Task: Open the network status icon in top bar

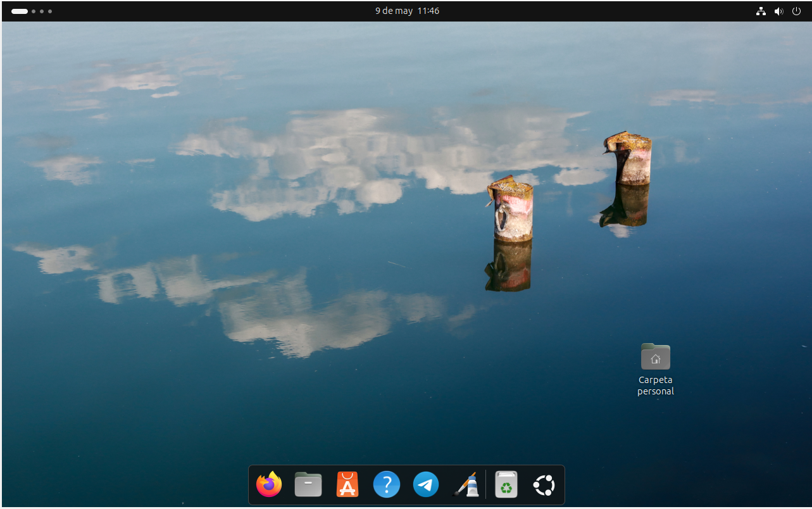Action: pos(761,11)
